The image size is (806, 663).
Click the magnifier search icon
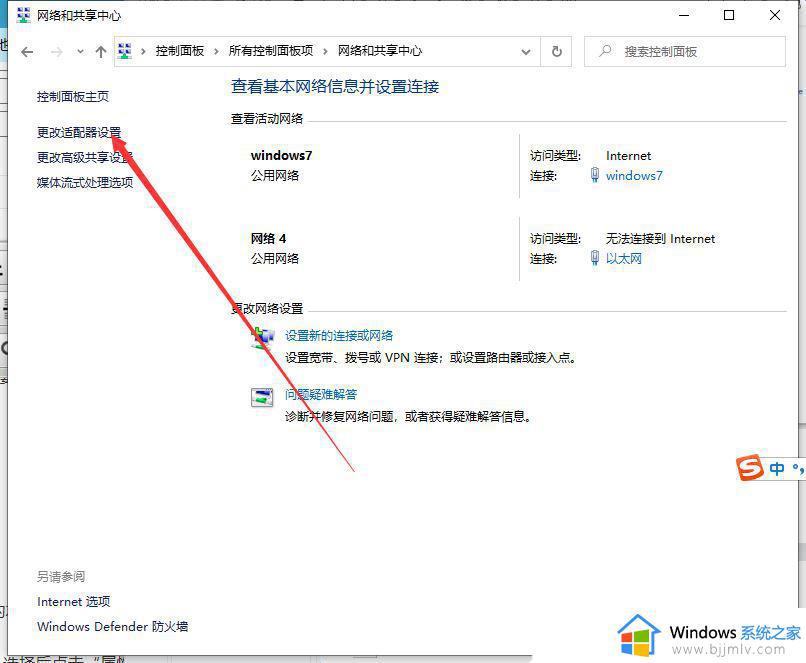point(606,51)
